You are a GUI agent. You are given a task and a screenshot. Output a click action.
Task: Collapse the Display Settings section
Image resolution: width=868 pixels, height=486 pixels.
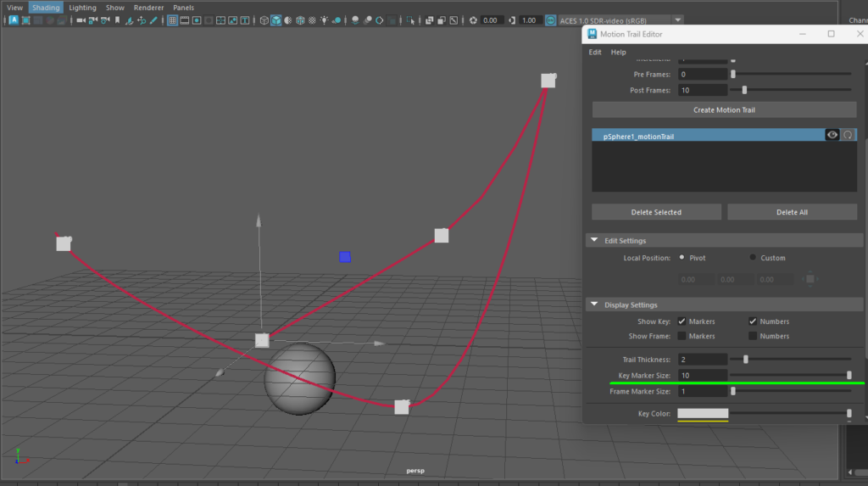pos(593,304)
